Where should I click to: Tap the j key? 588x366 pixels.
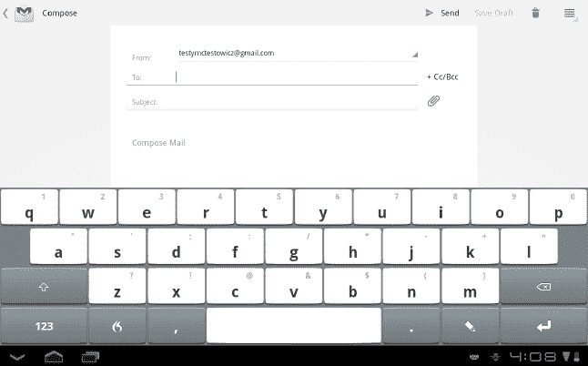click(411, 247)
